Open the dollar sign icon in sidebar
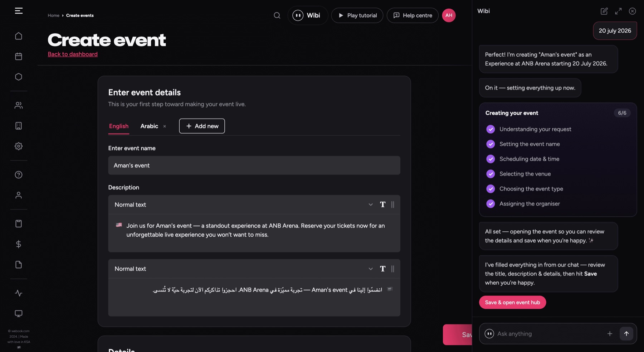 pos(19,244)
